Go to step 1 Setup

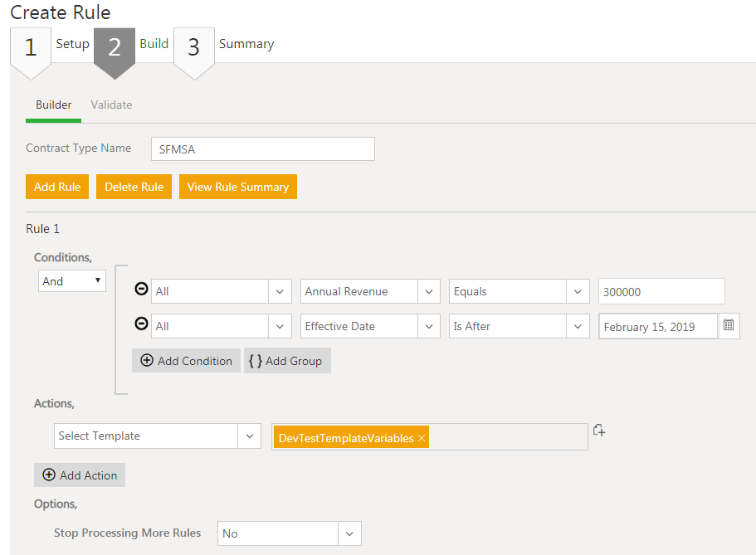click(32, 47)
